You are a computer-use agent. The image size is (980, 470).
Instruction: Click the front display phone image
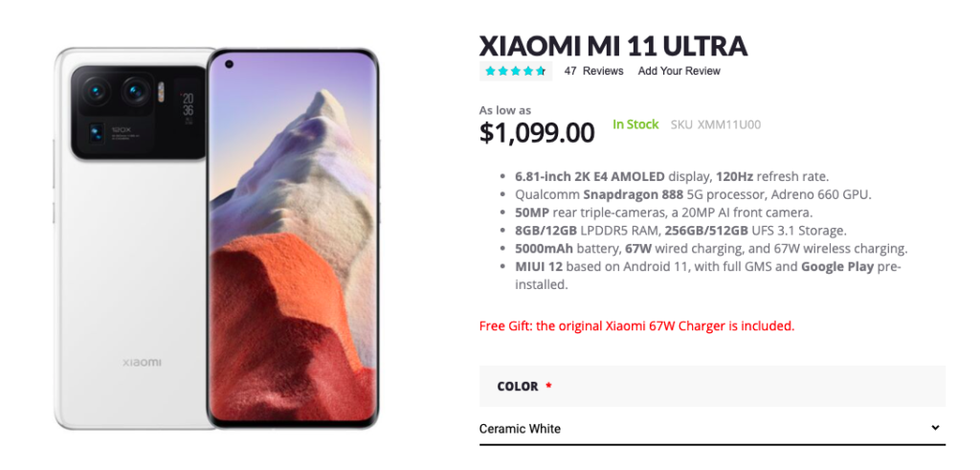click(293, 239)
